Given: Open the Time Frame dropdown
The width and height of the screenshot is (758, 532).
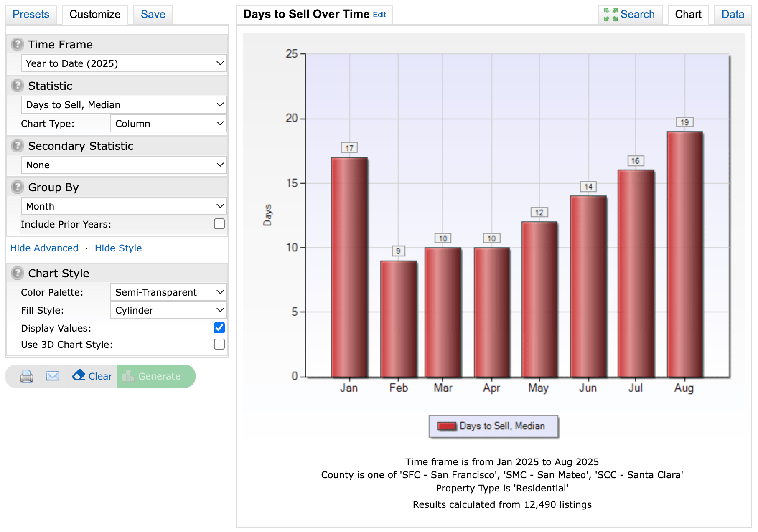Looking at the screenshot, I should pos(124,63).
